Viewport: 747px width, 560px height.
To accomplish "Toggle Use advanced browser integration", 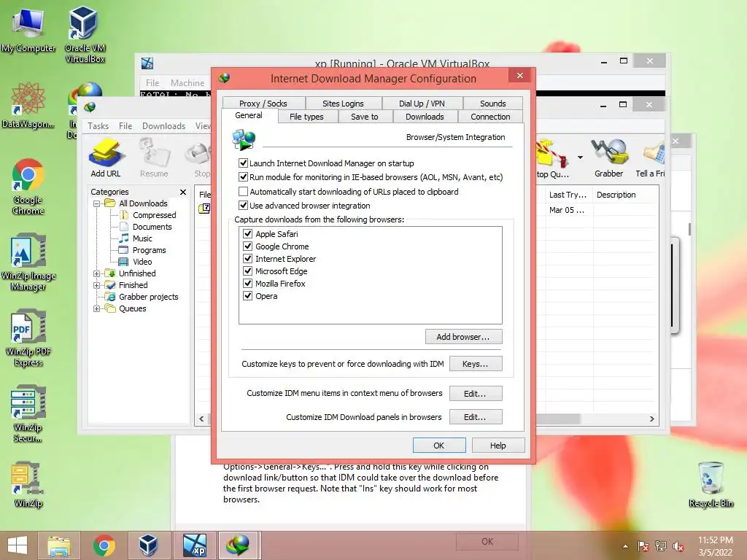I will click(x=243, y=205).
